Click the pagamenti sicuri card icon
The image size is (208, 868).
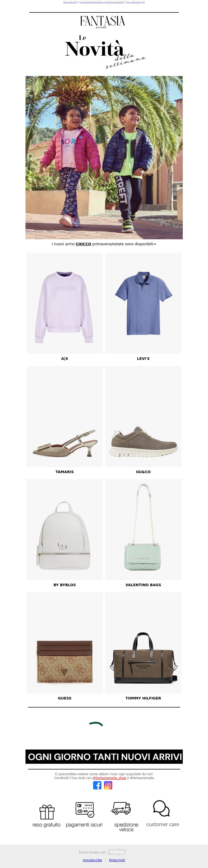[x=85, y=810]
